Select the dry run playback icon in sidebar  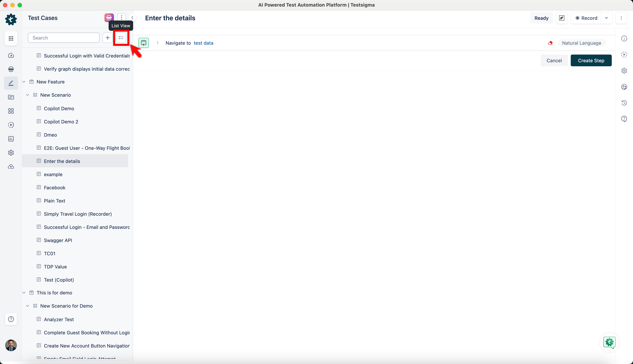point(11,125)
